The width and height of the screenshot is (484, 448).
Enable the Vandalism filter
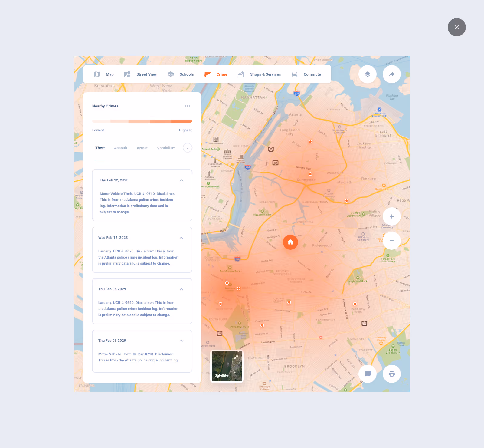tap(166, 148)
